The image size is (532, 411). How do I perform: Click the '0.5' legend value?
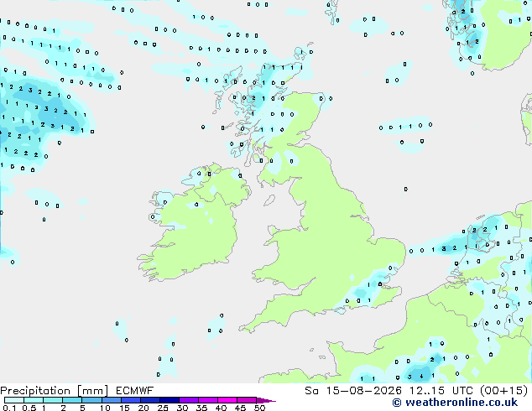click(x=29, y=408)
